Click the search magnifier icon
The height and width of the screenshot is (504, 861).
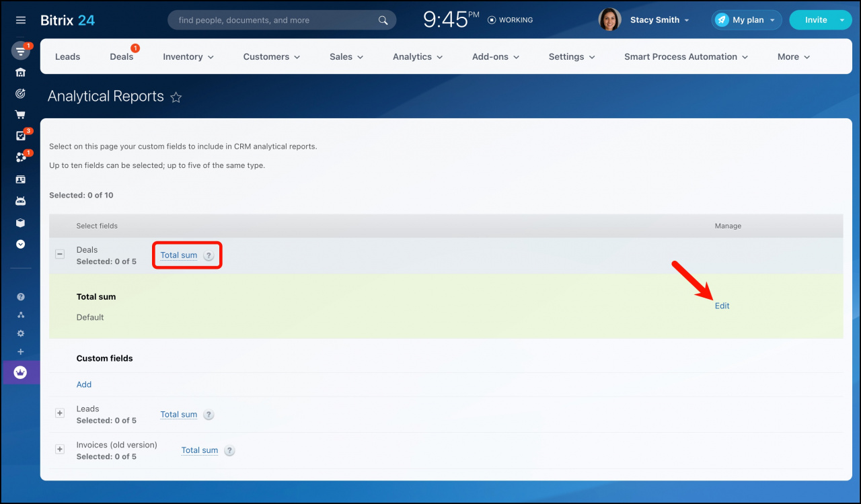[383, 20]
